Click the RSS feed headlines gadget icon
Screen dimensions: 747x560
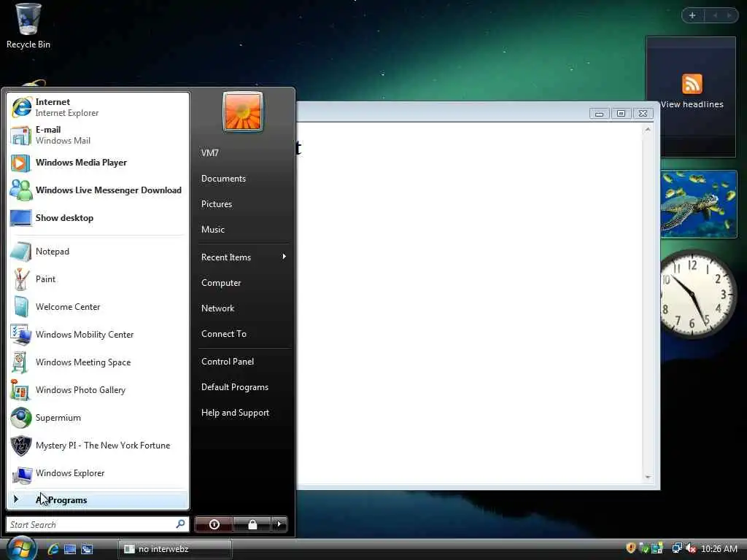click(x=692, y=84)
